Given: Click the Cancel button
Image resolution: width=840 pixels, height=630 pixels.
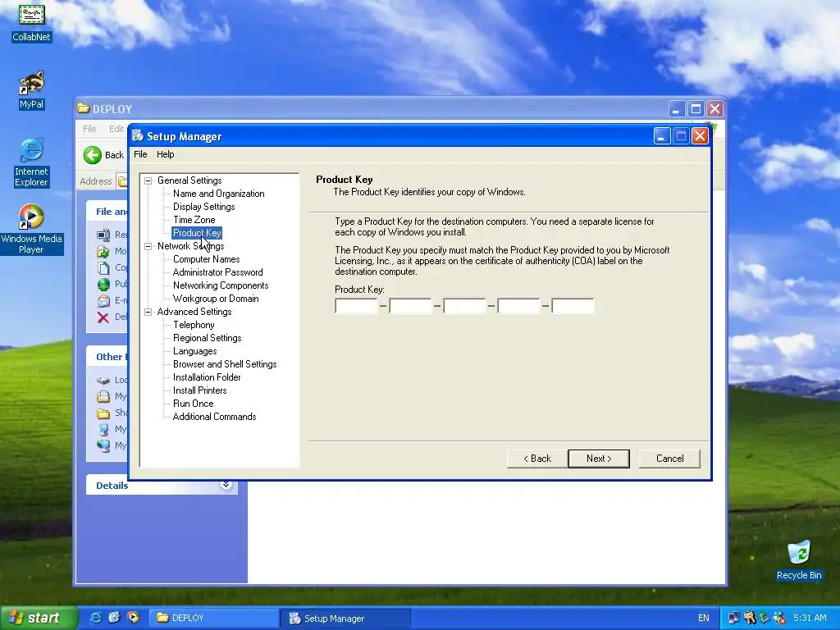Looking at the screenshot, I should tap(669, 459).
